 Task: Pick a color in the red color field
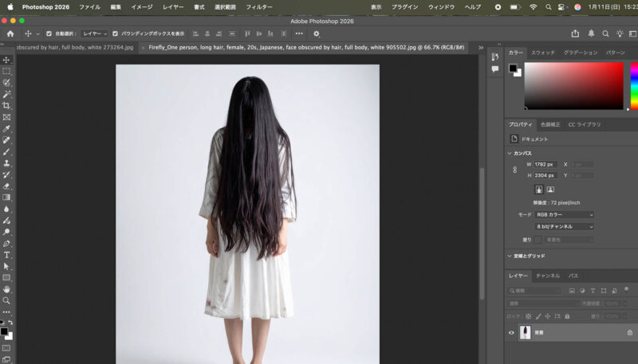[x=573, y=86]
